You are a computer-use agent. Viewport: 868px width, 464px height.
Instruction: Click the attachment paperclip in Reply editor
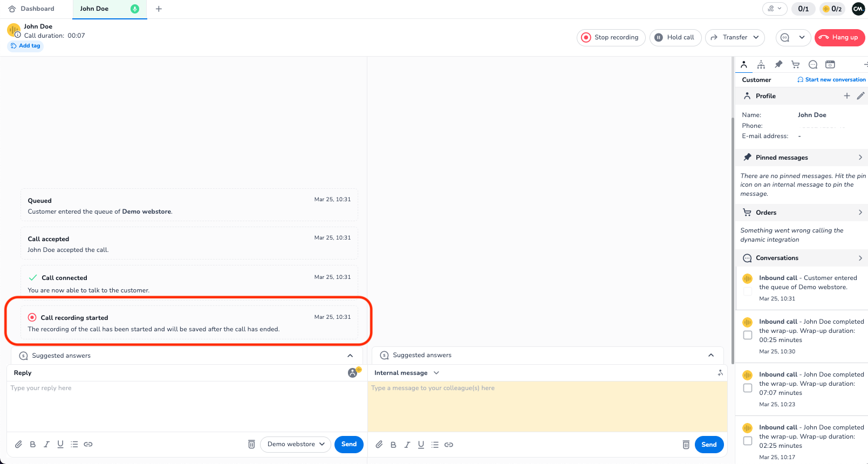click(x=18, y=444)
